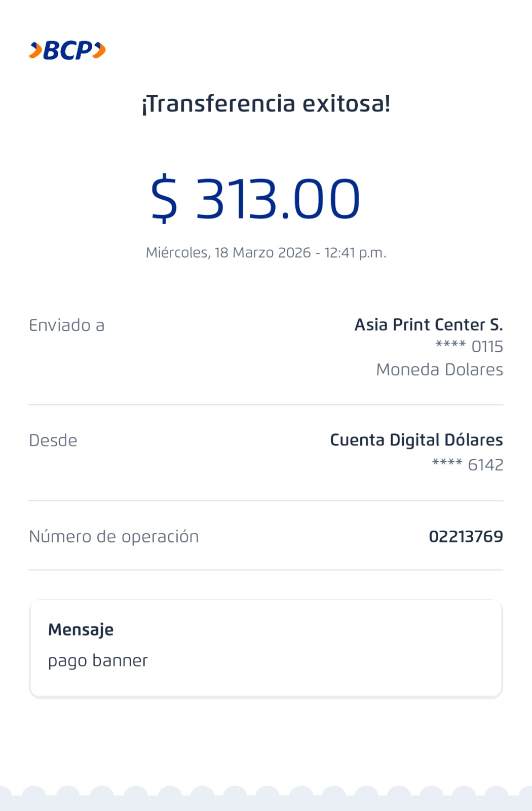This screenshot has width=532, height=811.
Task: Select recipient name 'Asia Print Center S.'
Action: tap(428, 324)
